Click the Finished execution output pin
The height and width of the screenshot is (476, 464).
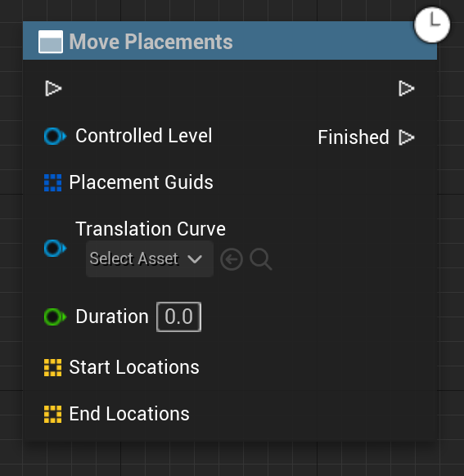pos(406,137)
